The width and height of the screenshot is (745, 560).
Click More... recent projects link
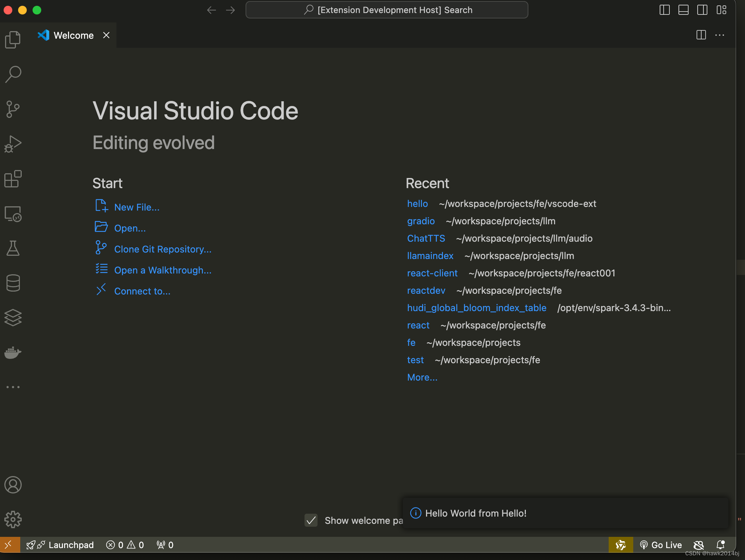422,377
